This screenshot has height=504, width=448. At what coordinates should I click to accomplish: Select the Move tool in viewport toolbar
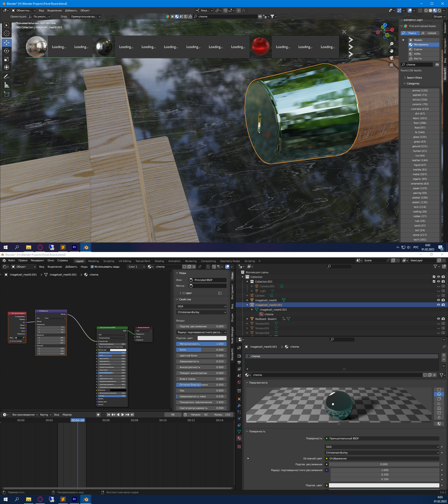coord(7,43)
